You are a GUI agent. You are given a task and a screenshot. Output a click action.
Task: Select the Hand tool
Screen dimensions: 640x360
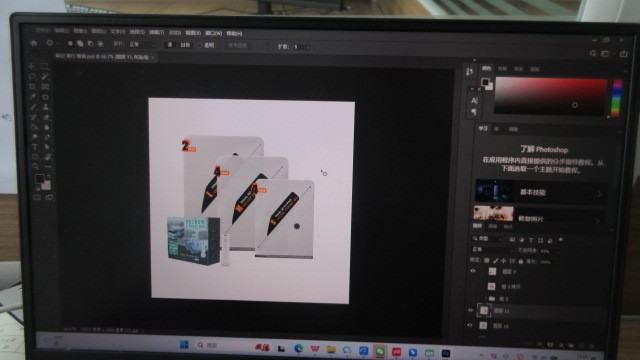pos(48,157)
